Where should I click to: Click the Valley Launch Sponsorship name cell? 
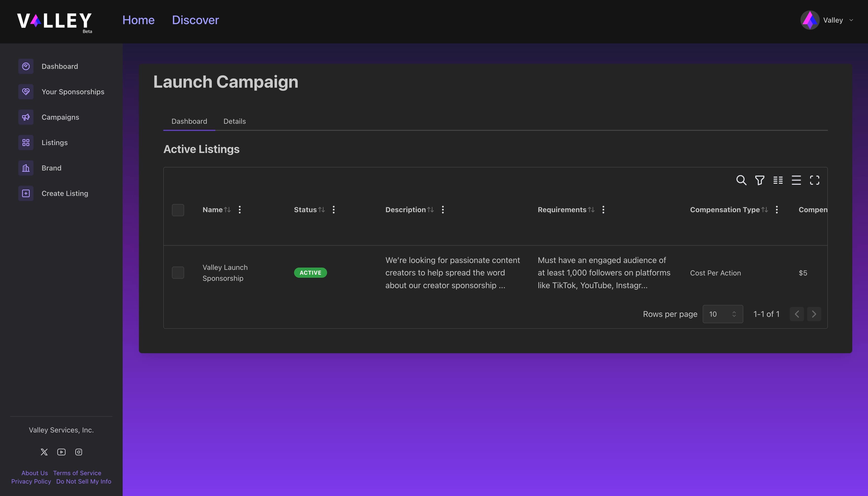pyautogui.click(x=225, y=273)
